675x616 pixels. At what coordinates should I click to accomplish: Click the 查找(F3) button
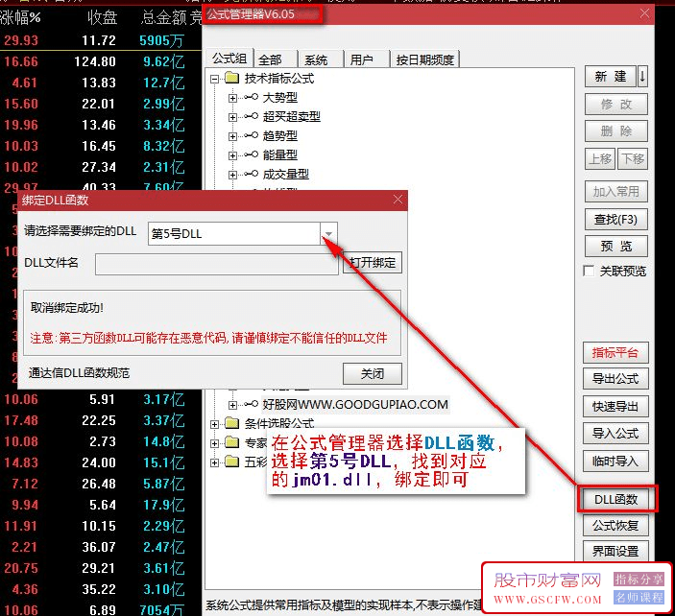(x=616, y=220)
